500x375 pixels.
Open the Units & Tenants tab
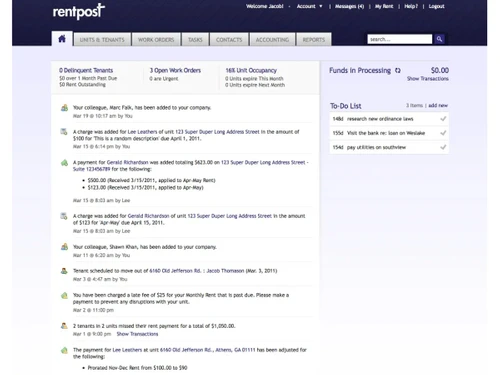point(102,39)
